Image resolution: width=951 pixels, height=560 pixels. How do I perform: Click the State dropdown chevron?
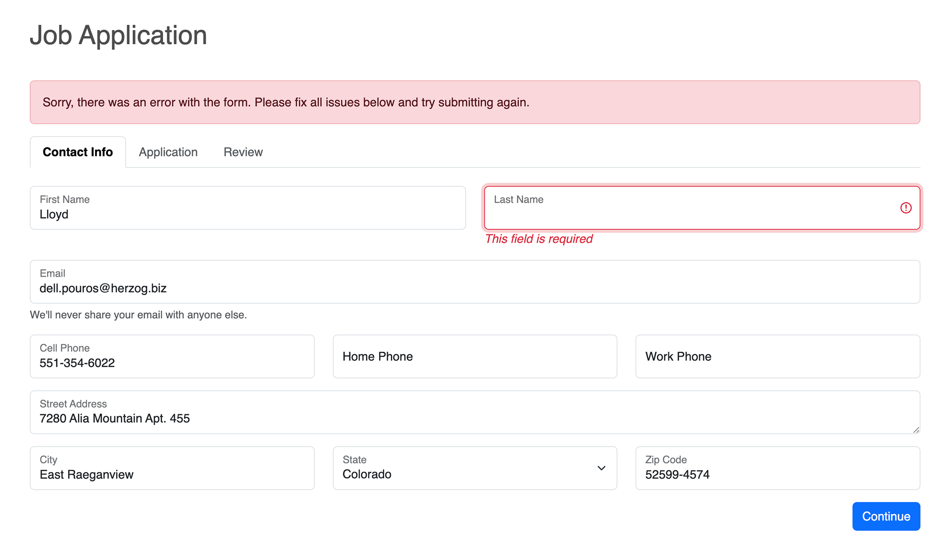tap(601, 468)
